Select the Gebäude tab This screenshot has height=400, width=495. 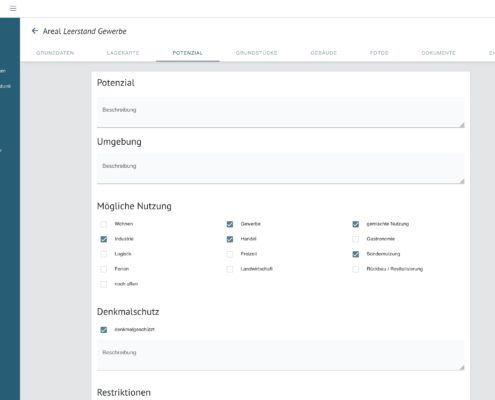(324, 53)
